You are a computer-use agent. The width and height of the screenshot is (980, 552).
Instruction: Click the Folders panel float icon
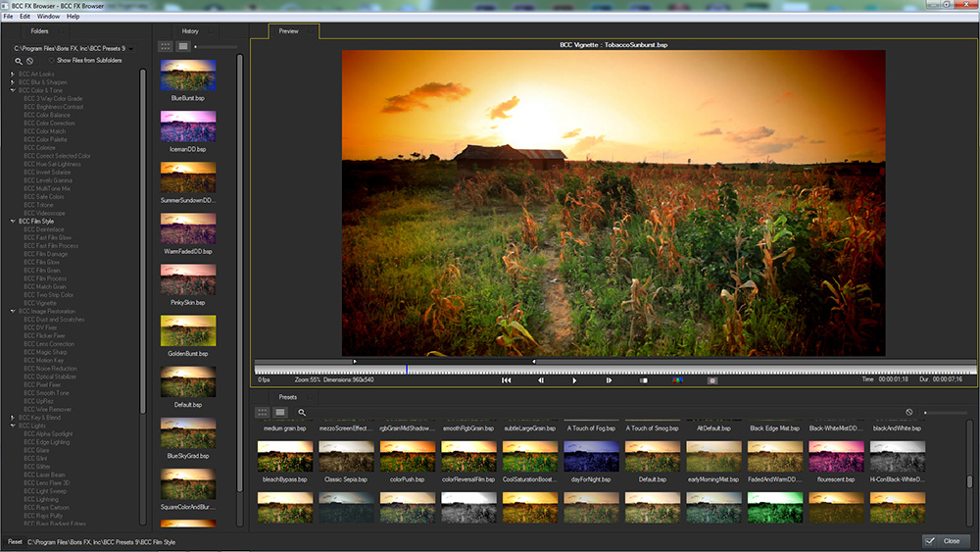click(61, 31)
